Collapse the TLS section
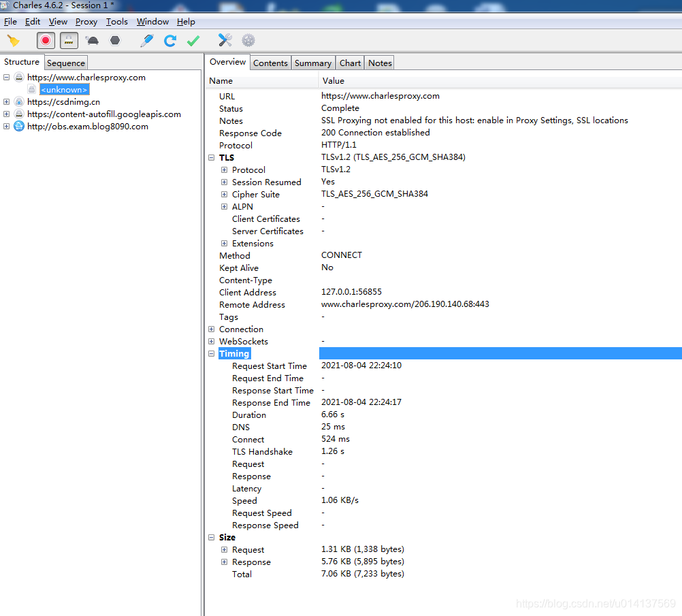 pyautogui.click(x=212, y=157)
